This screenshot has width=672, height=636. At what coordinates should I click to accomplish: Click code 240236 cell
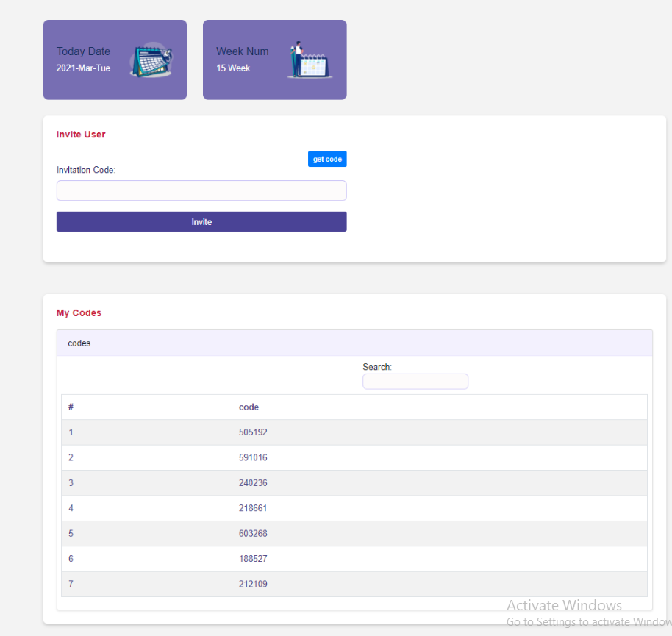point(253,483)
